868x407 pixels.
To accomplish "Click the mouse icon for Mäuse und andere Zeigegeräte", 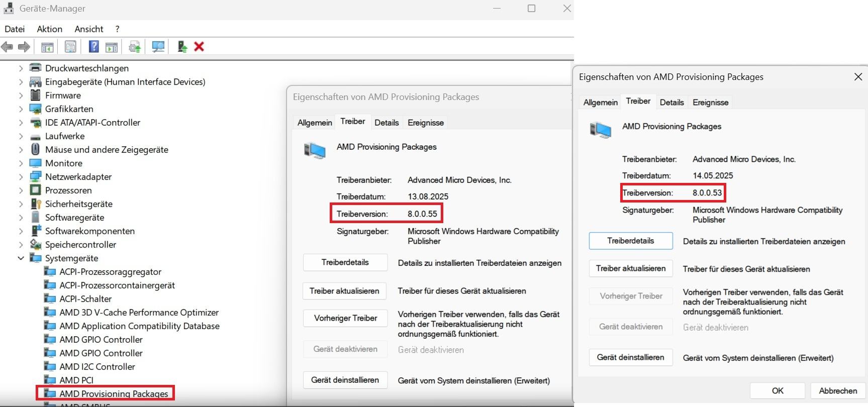I will coord(35,149).
